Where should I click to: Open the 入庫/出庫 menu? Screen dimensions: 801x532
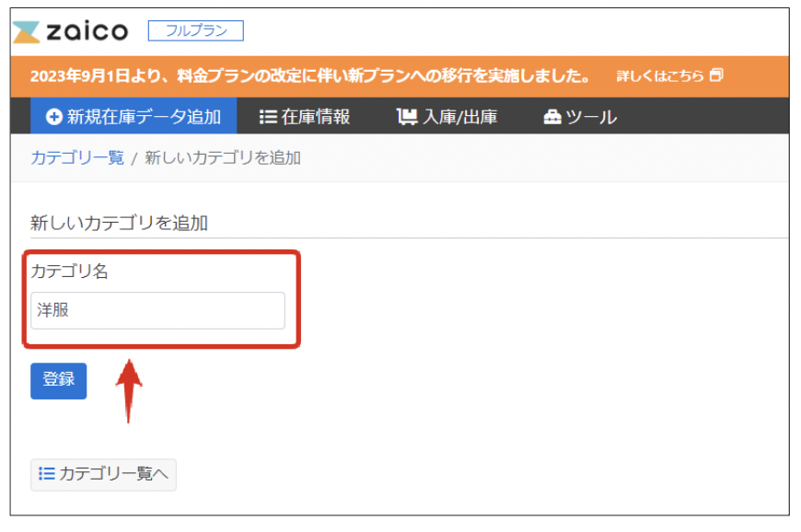447,117
